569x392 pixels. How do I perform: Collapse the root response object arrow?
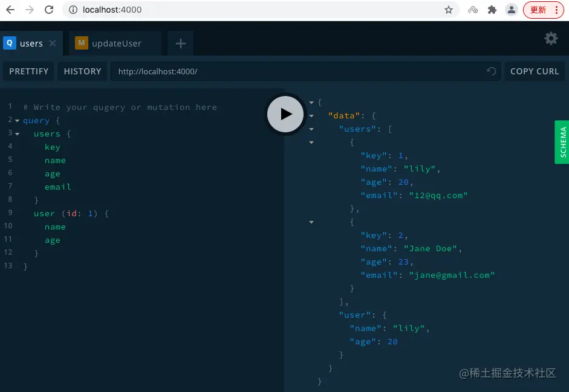[311, 103]
